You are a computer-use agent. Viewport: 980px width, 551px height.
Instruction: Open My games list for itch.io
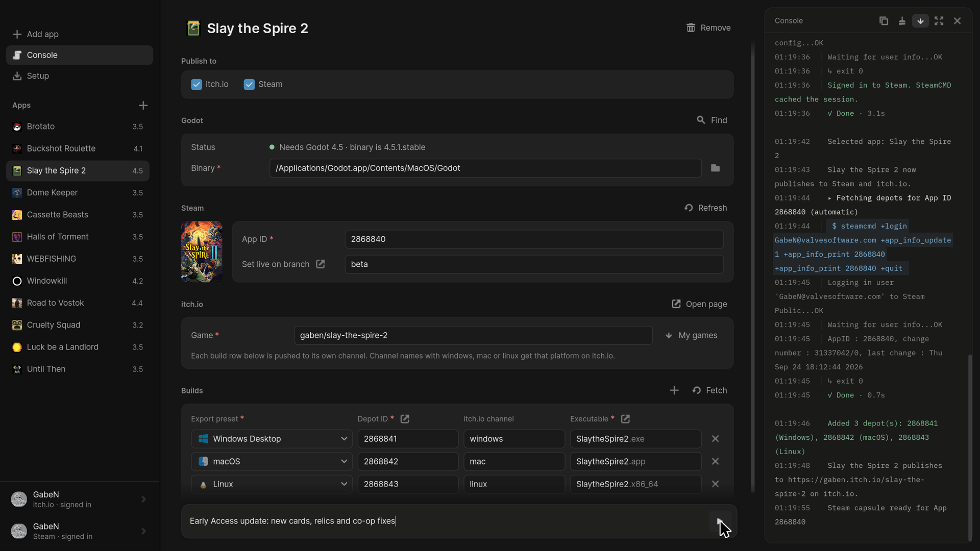coord(692,335)
